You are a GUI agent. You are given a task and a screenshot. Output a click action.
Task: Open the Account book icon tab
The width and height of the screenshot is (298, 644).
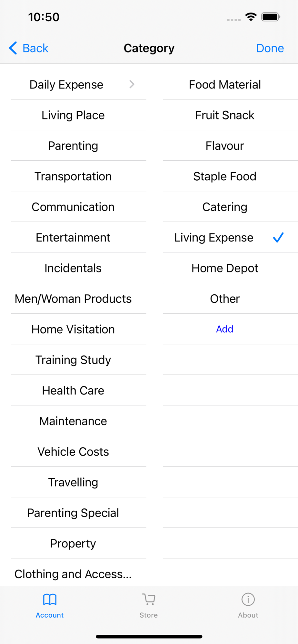[50, 600]
